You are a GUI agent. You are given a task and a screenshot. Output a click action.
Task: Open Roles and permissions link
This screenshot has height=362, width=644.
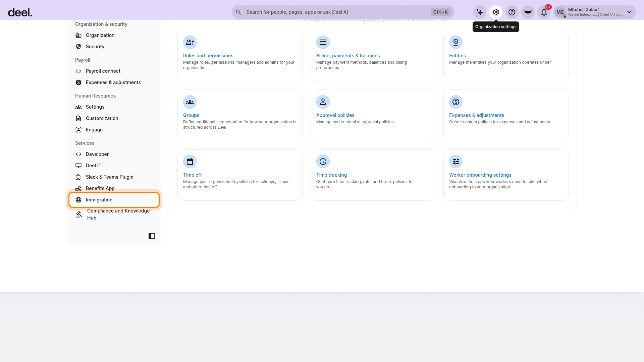[x=208, y=56]
